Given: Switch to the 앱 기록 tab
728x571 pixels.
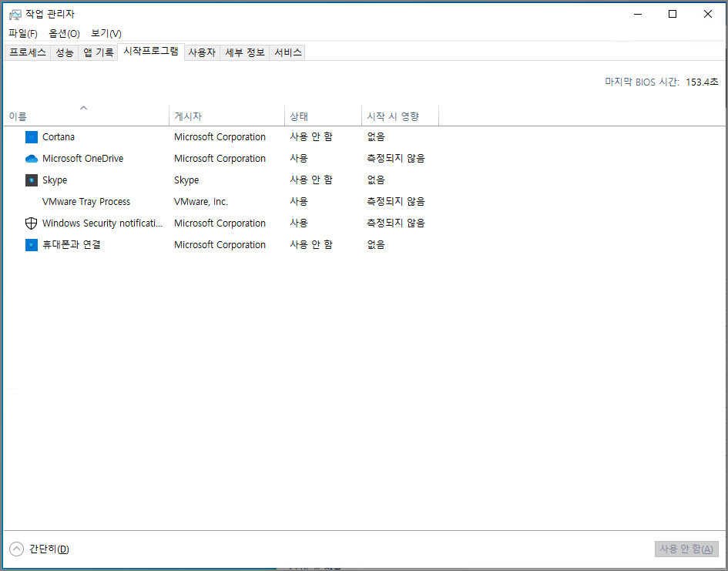Looking at the screenshot, I should click(x=99, y=52).
